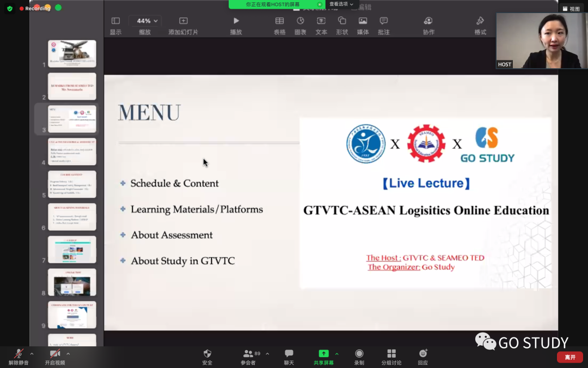Select slide 1 thumbnail in navigator

72,53
